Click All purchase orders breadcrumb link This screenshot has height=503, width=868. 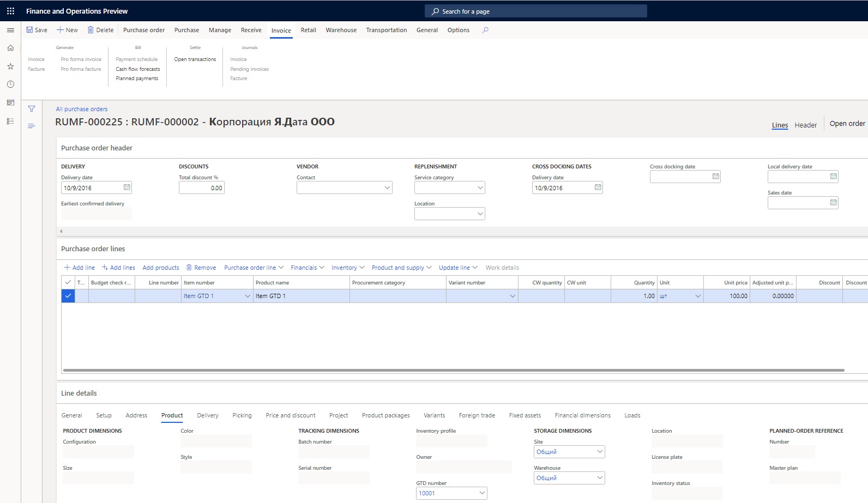click(x=82, y=109)
